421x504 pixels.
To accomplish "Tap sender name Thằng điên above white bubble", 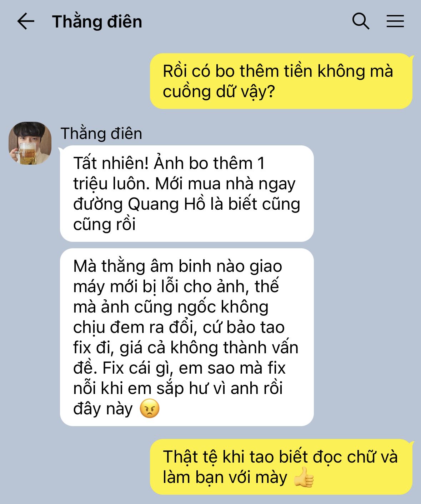I will 101,134.
